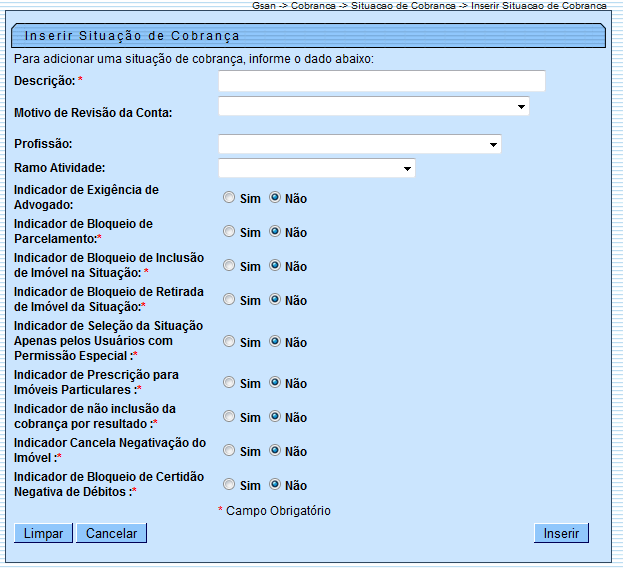Pick Não for Cancela Negativação do Imóvel
Image resolution: width=623 pixels, height=570 pixels.
(x=275, y=451)
